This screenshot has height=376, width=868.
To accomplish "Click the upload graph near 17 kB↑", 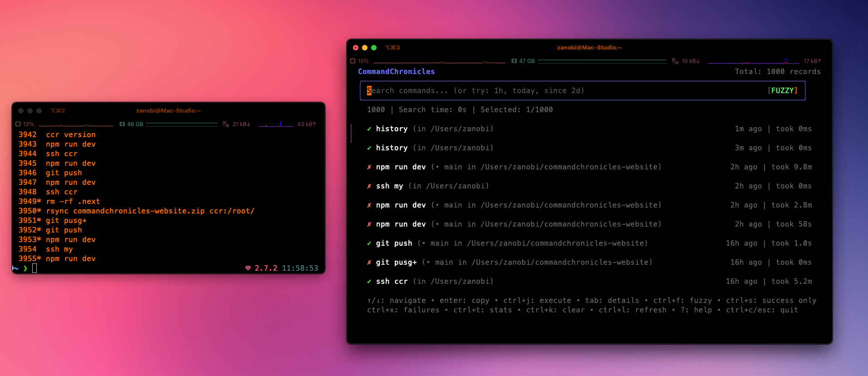I will pos(754,61).
